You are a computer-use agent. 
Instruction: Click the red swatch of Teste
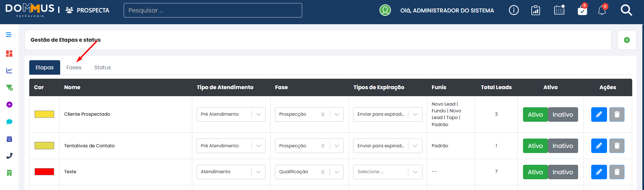click(x=44, y=172)
